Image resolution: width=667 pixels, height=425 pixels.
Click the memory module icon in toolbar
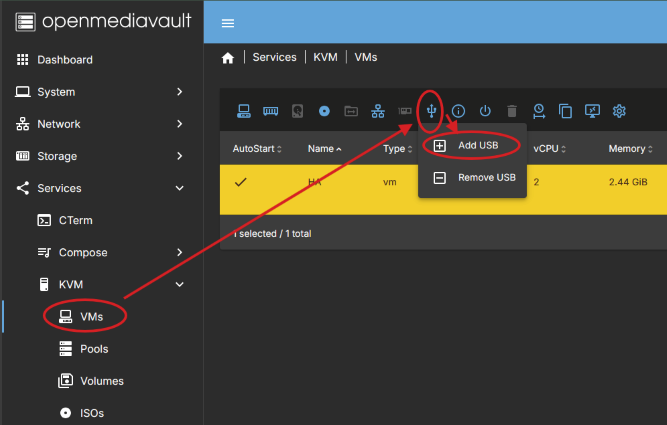pyautogui.click(x=270, y=111)
